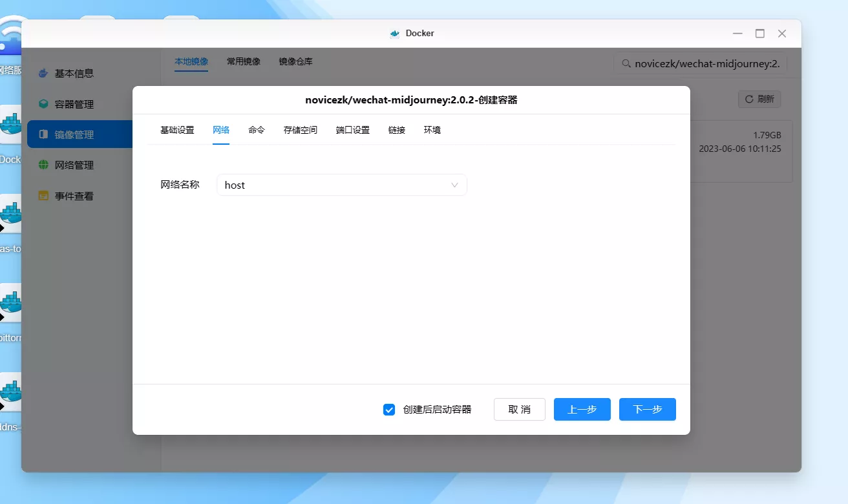Select the 网络 tab
This screenshot has height=504, width=848.
pos(221,130)
